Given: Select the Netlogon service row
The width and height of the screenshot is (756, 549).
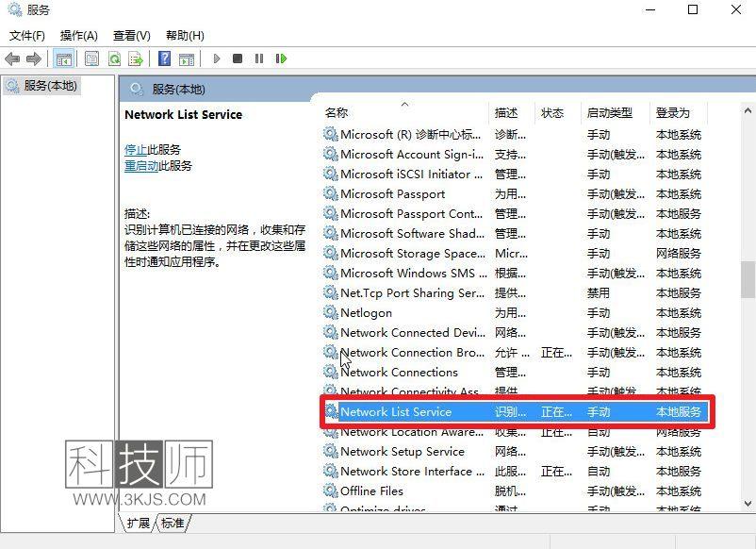Looking at the screenshot, I should pos(514,312).
